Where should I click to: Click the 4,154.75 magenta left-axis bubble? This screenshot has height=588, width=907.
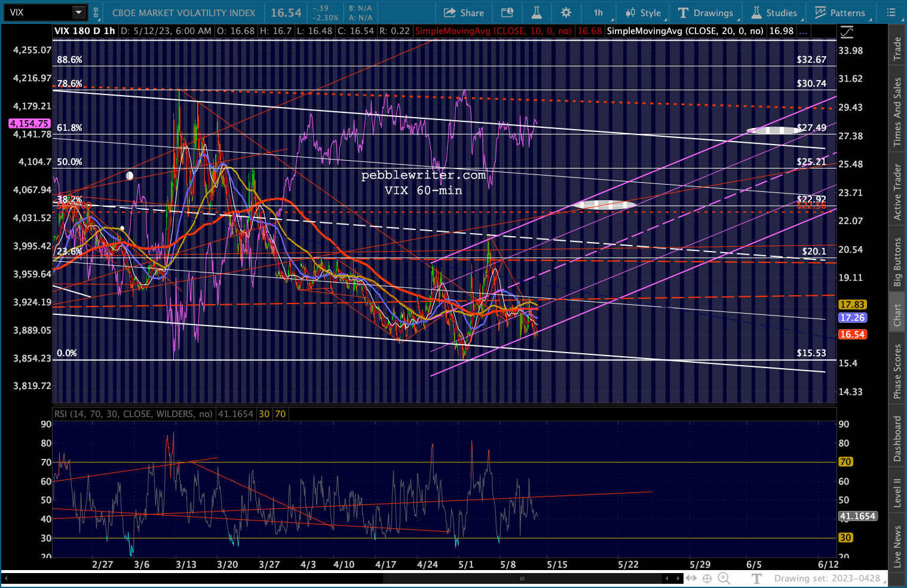(x=29, y=124)
